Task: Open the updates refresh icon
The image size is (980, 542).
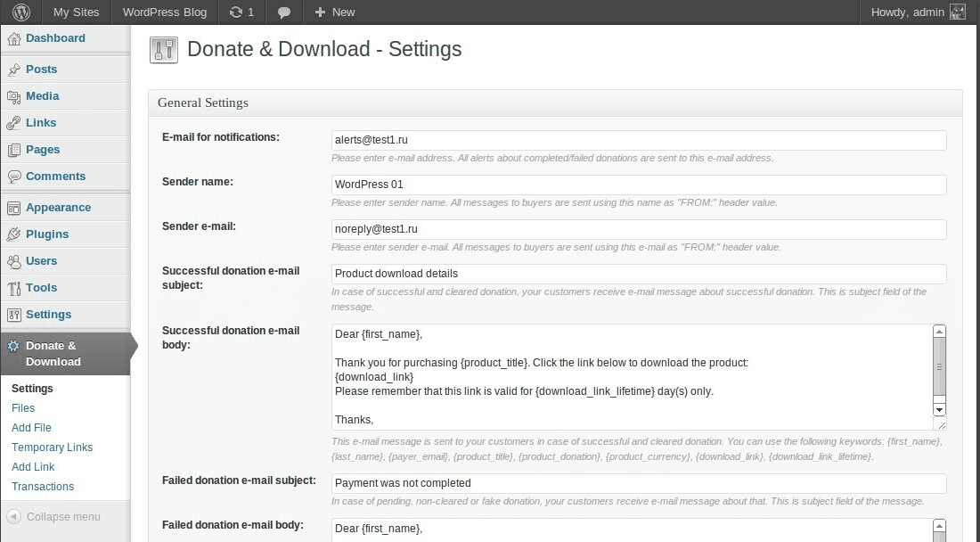Action: coord(235,12)
